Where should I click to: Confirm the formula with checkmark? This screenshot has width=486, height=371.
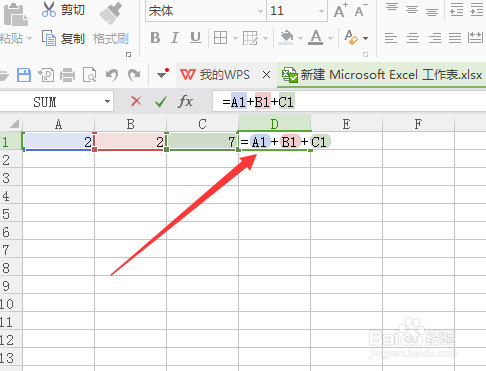(x=161, y=101)
